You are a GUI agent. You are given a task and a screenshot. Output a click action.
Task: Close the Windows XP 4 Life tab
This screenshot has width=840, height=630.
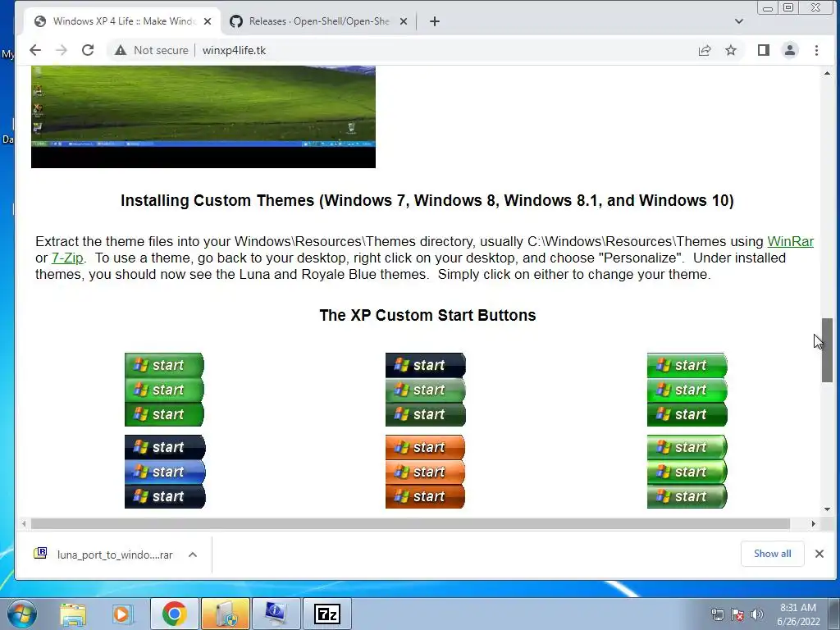tap(208, 21)
